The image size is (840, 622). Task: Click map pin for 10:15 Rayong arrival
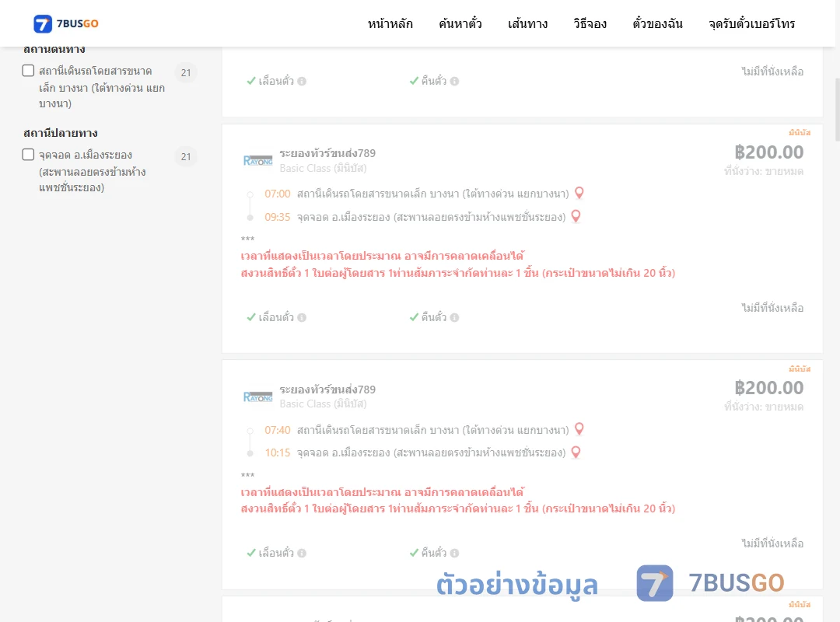click(x=576, y=453)
